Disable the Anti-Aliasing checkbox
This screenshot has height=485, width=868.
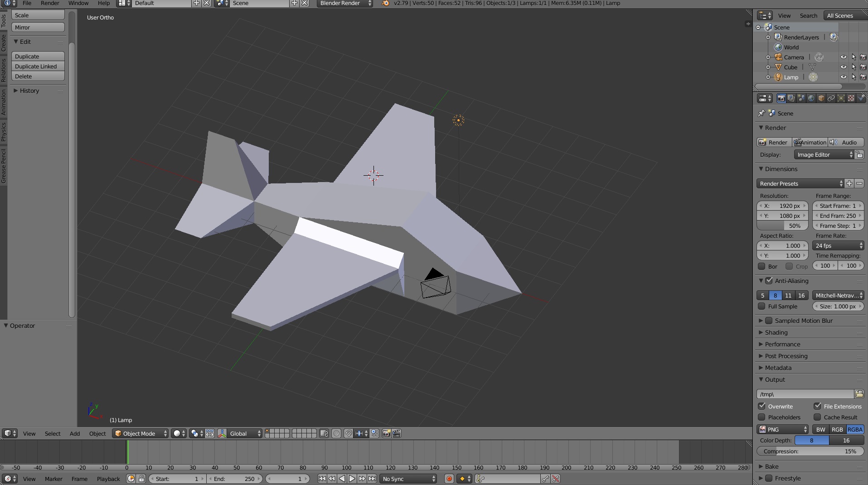click(769, 281)
